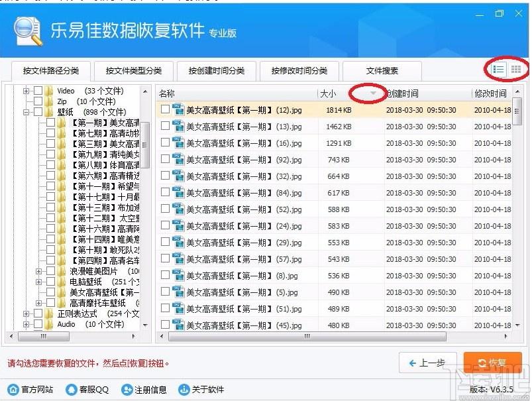The image size is (532, 401).
Task: Tick the 壁纸 folder checkbox
Action: 38,111
